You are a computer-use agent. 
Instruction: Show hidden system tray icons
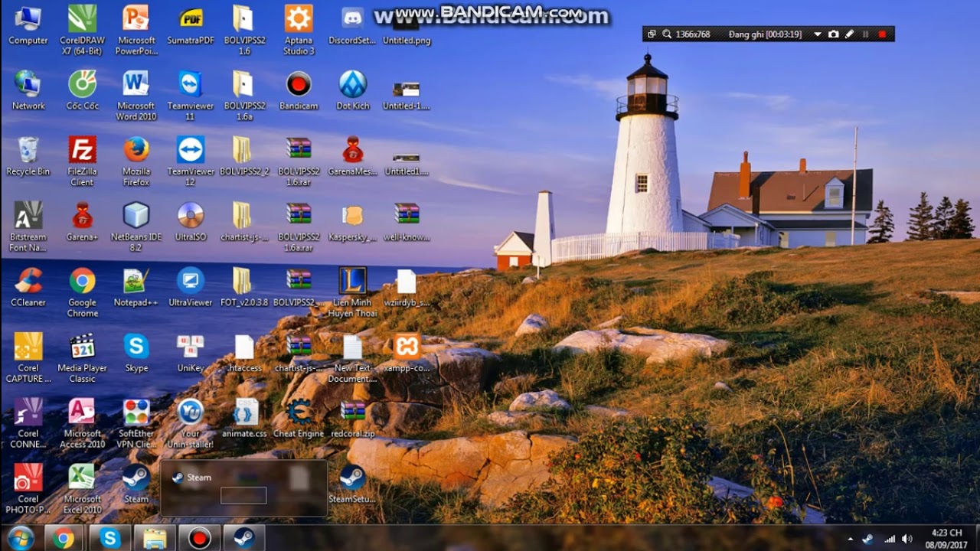pos(850,539)
